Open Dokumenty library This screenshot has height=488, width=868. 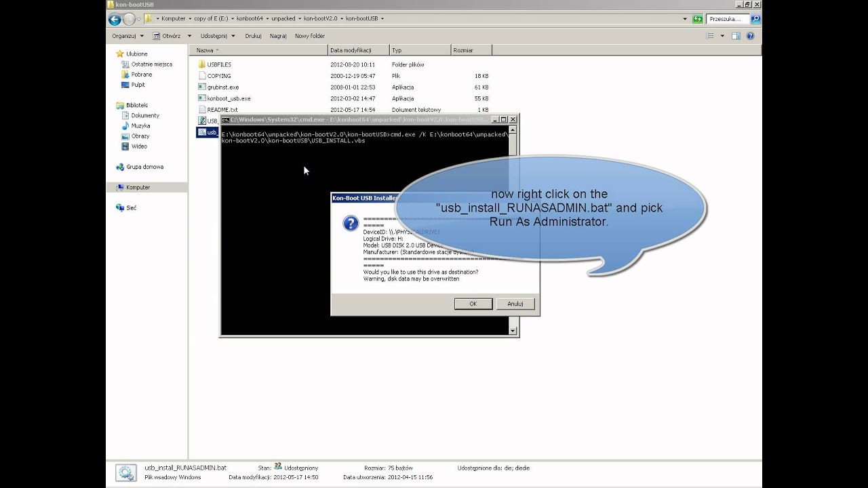141,115
